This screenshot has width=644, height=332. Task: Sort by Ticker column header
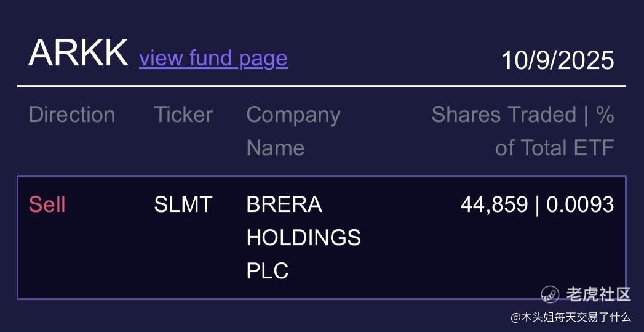(x=183, y=115)
